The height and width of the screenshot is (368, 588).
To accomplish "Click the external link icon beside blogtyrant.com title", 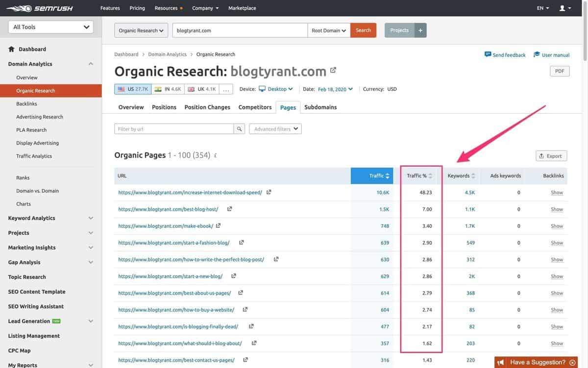I will point(333,70).
